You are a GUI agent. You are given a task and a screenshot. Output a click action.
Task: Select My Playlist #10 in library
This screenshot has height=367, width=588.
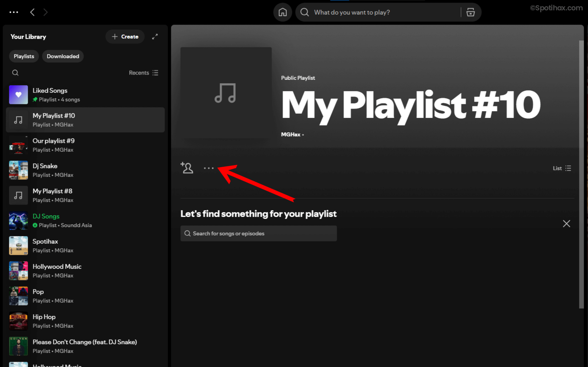click(85, 120)
